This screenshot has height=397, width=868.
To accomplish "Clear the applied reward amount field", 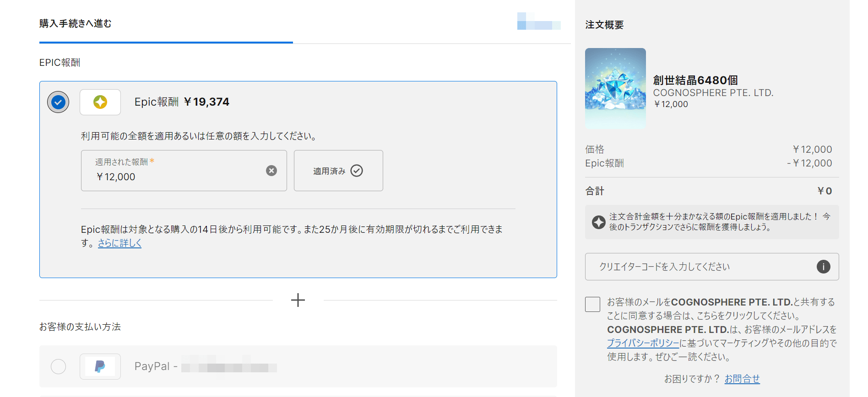I will click(271, 171).
